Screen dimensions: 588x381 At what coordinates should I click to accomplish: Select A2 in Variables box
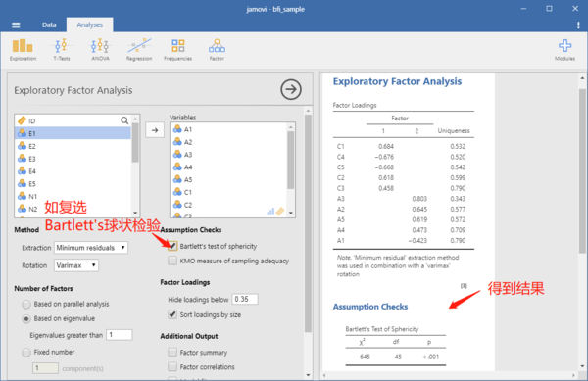coord(228,142)
